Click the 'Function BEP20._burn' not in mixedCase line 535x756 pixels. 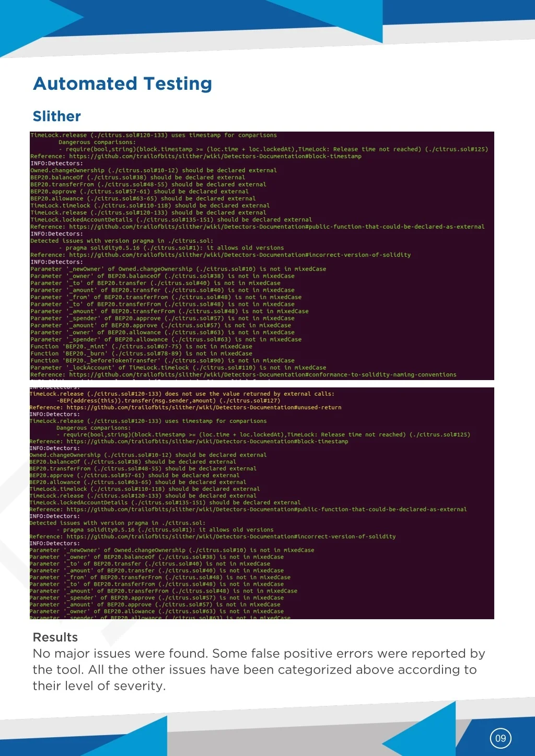141,353
